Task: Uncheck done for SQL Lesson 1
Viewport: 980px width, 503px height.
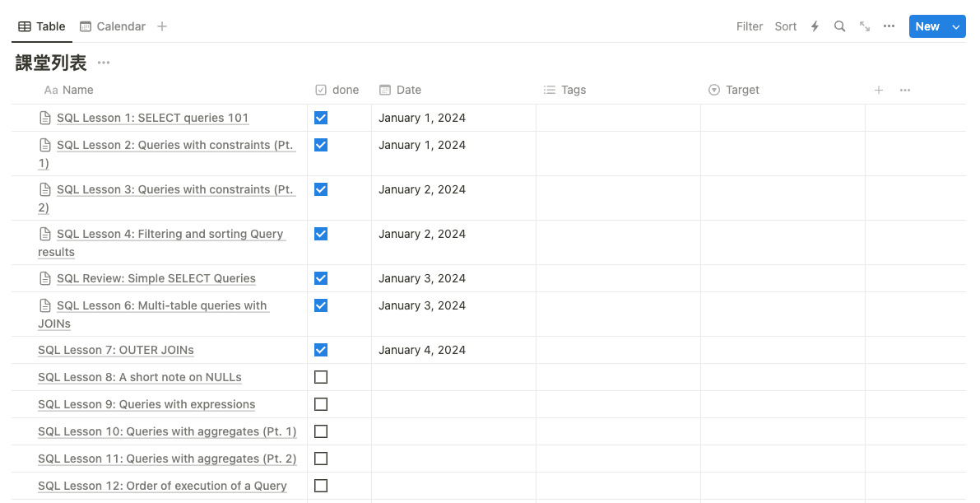Action: [x=321, y=118]
